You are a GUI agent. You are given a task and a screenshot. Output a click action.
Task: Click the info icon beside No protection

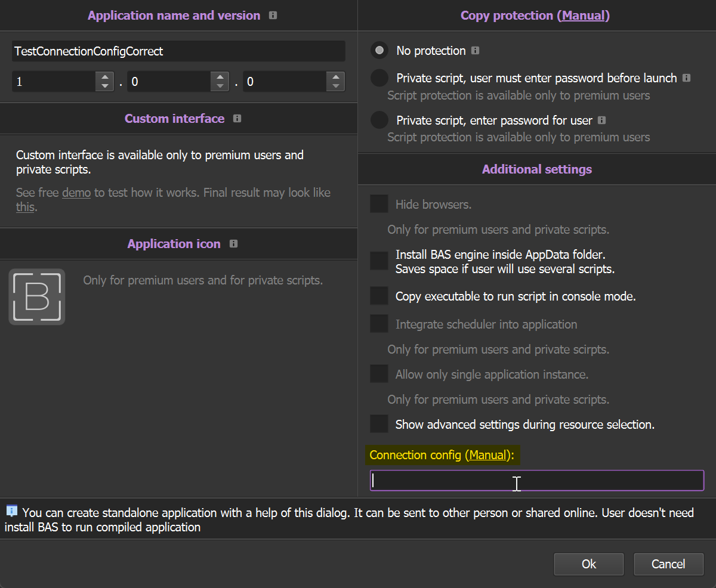[475, 51]
